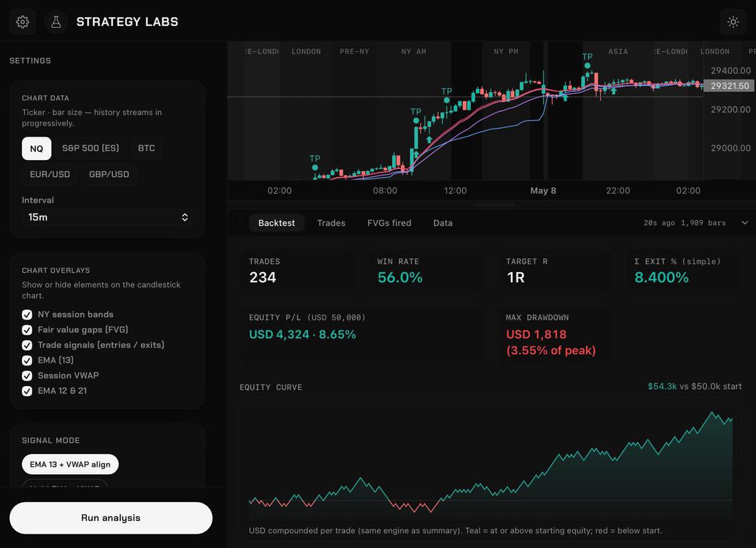The width and height of the screenshot is (756, 548).
Task: Click the 08:00 time axis label
Action: coord(385,190)
